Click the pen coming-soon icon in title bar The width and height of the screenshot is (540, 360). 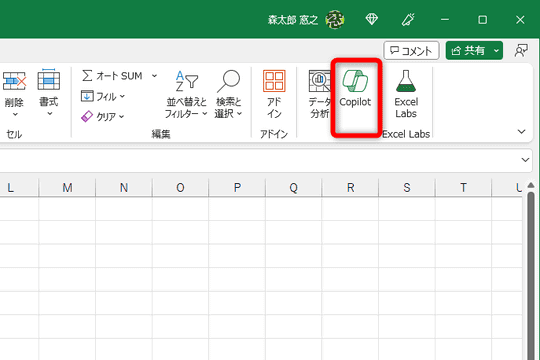[x=408, y=19]
